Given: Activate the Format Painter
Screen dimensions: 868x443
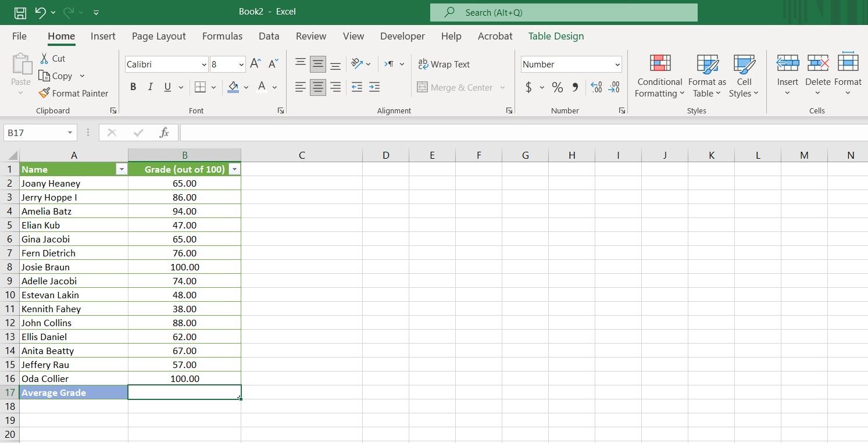Looking at the screenshot, I should [74, 93].
